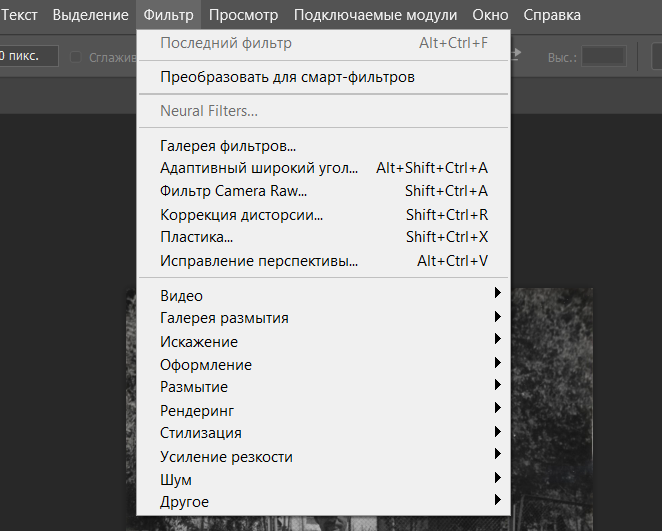Expand the Рендеринг submenu

[198, 410]
